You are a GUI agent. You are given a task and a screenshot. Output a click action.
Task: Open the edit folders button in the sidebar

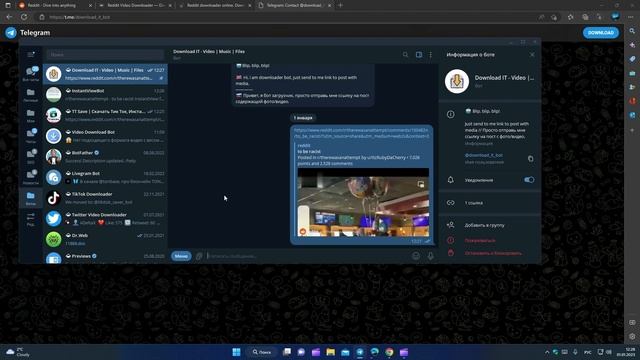[31, 219]
